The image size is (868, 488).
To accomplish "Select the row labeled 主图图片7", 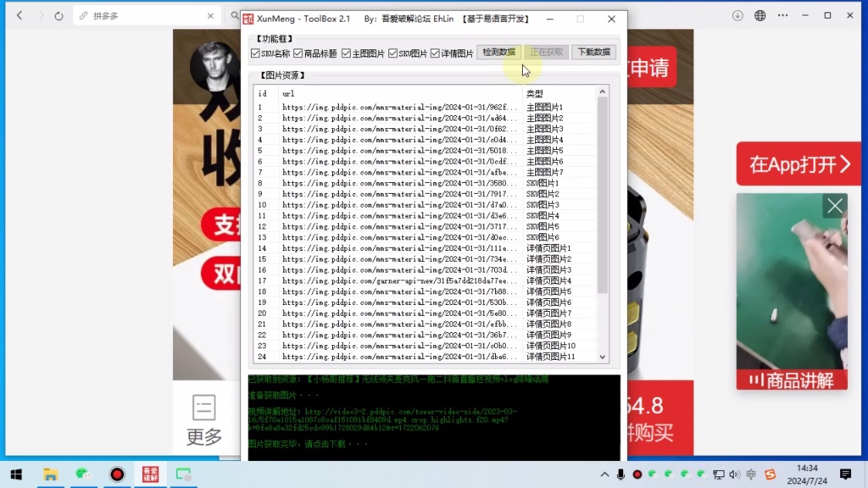I will (x=426, y=172).
